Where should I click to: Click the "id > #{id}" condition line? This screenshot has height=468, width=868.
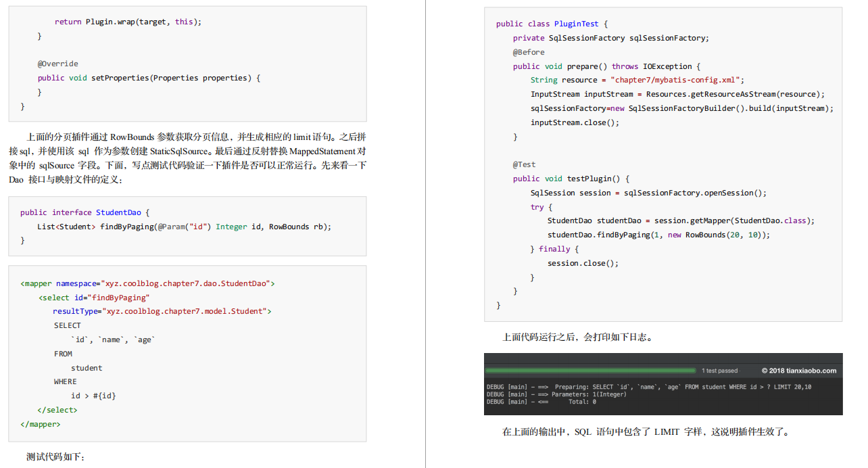[93, 396]
